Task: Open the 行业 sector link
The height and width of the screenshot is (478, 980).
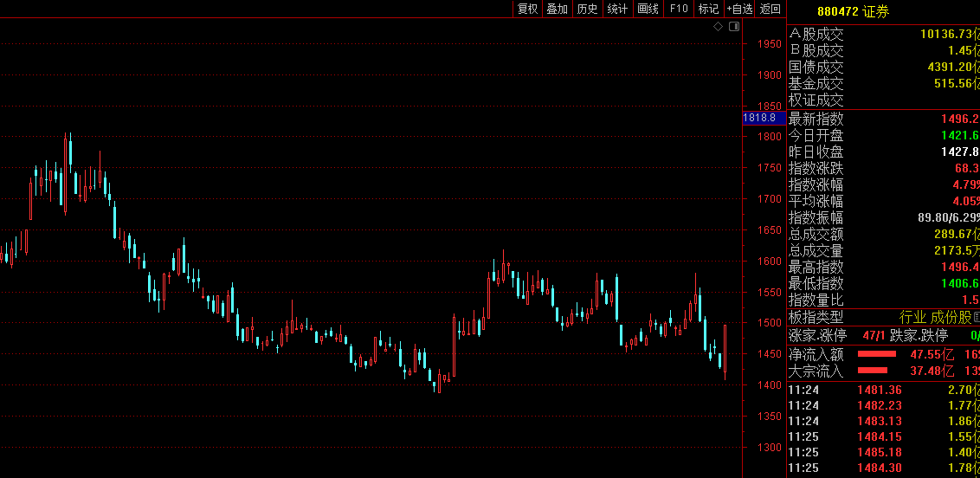Action: (x=912, y=318)
